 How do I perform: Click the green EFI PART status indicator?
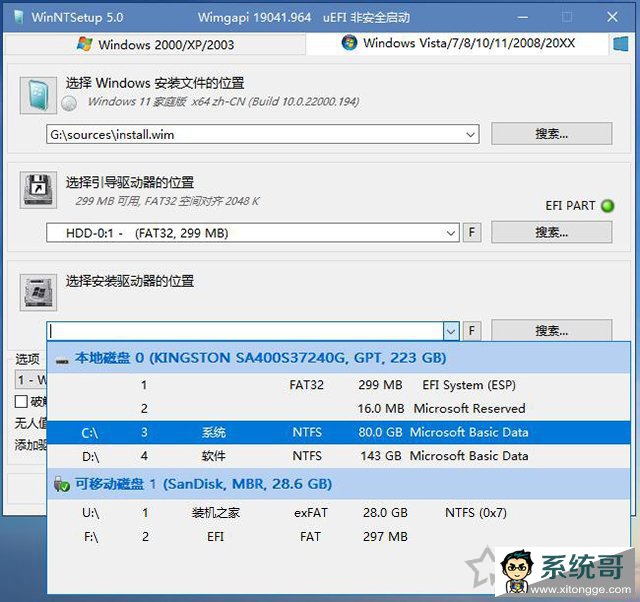click(x=607, y=206)
